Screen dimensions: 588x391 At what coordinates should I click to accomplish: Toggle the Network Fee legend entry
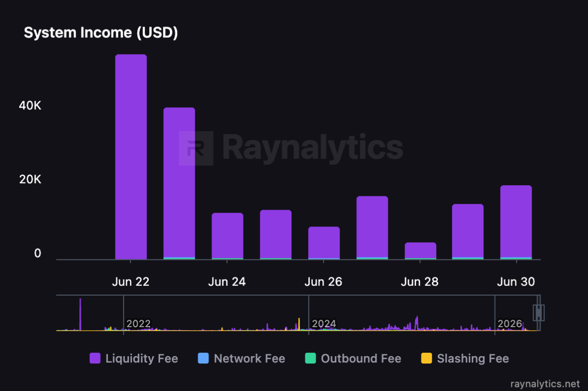[x=241, y=359]
